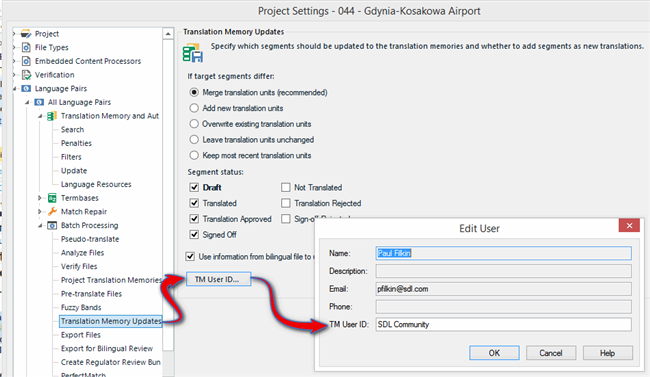The width and height of the screenshot is (650, 377).
Task: Uncheck the Draft segment status
Action: (194, 187)
